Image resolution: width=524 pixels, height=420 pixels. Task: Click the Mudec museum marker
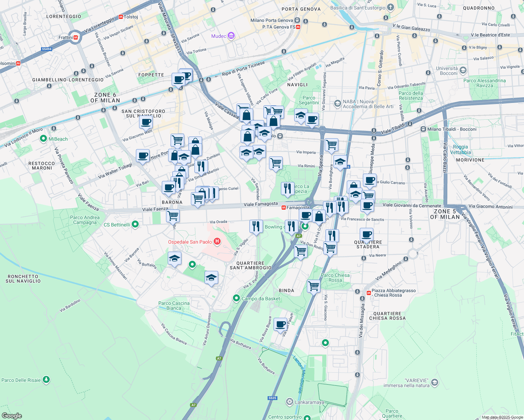231,36
